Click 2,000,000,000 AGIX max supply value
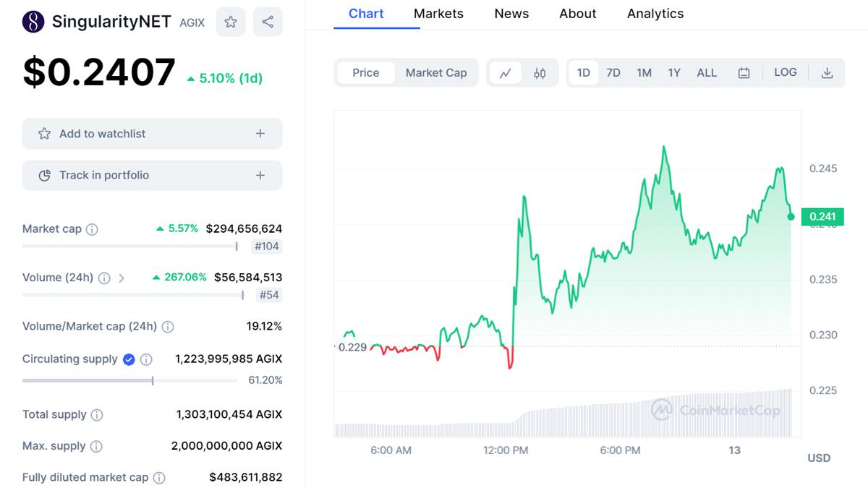 coord(226,446)
